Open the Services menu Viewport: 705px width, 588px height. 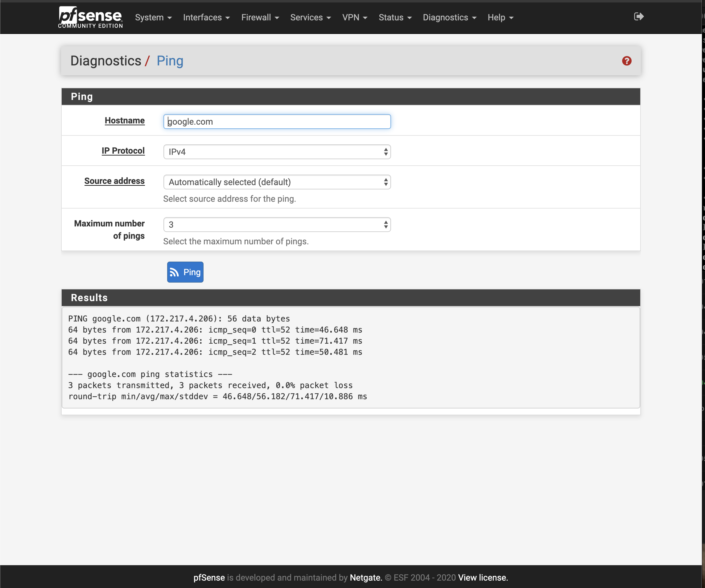[311, 18]
